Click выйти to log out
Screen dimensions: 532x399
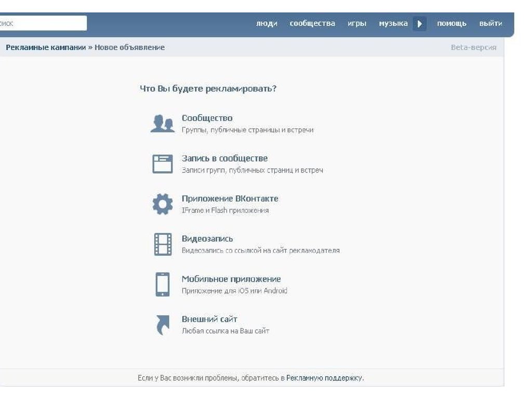coord(490,23)
